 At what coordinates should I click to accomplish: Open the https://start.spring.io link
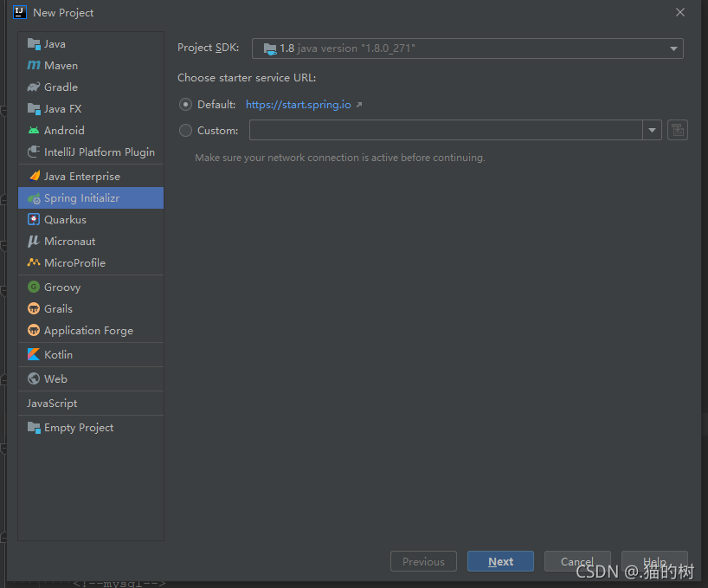299,105
